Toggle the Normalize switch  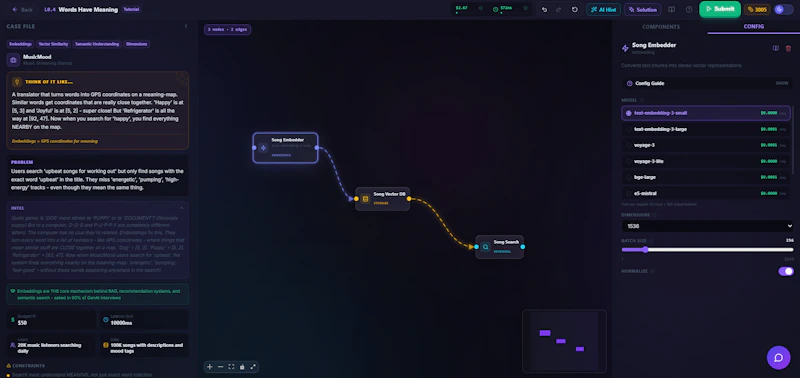pos(786,271)
